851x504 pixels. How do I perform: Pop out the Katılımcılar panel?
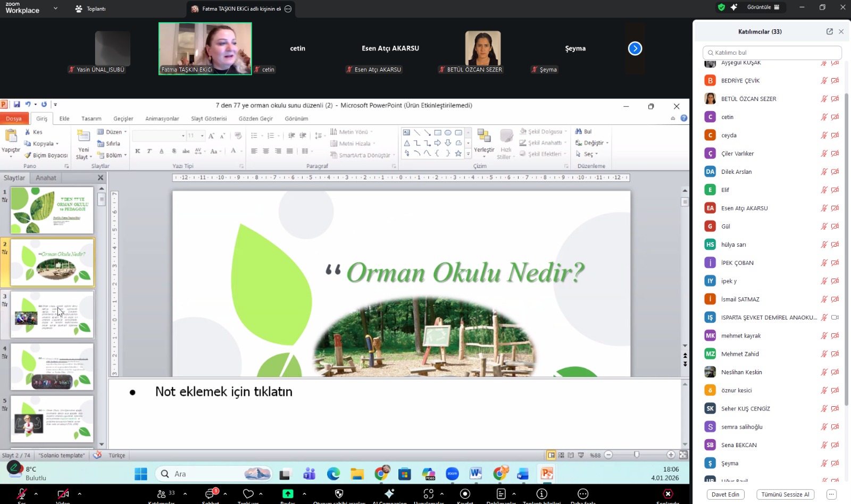pos(829,31)
